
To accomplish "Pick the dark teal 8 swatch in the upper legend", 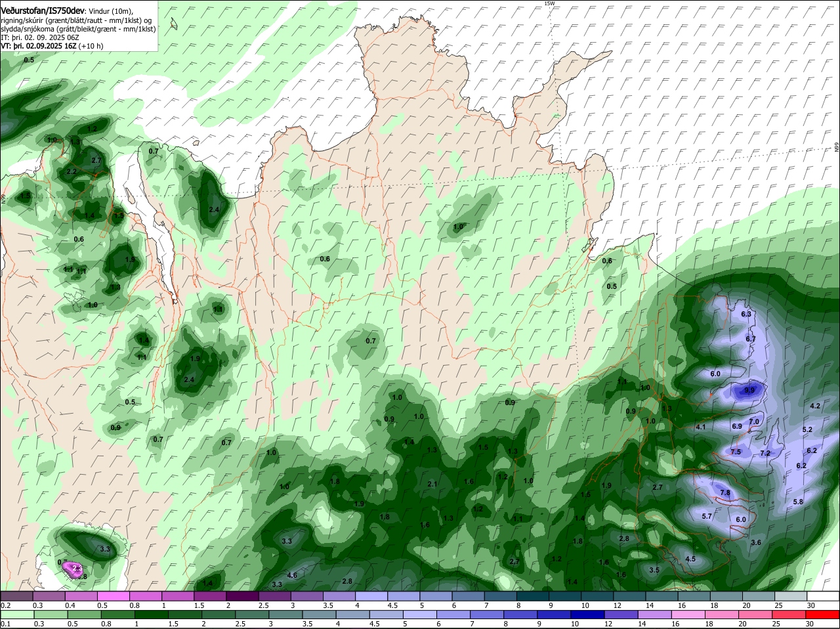I will click(x=533, y=596).
